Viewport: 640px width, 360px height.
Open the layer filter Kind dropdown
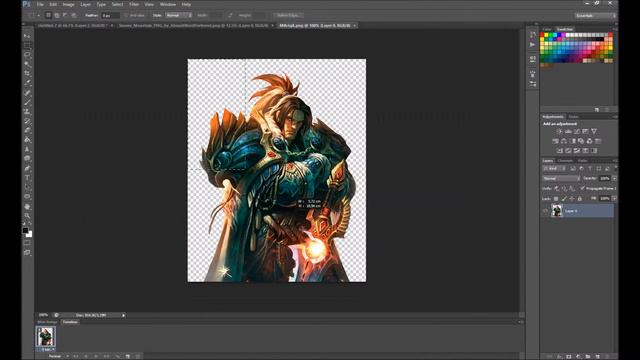click(x=553, y=169)
